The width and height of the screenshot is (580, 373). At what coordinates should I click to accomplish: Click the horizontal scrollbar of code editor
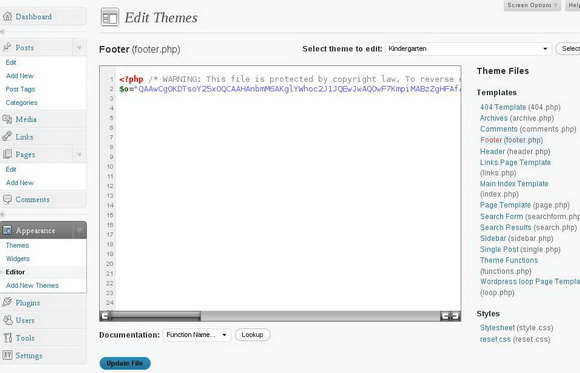click(280, 316)
